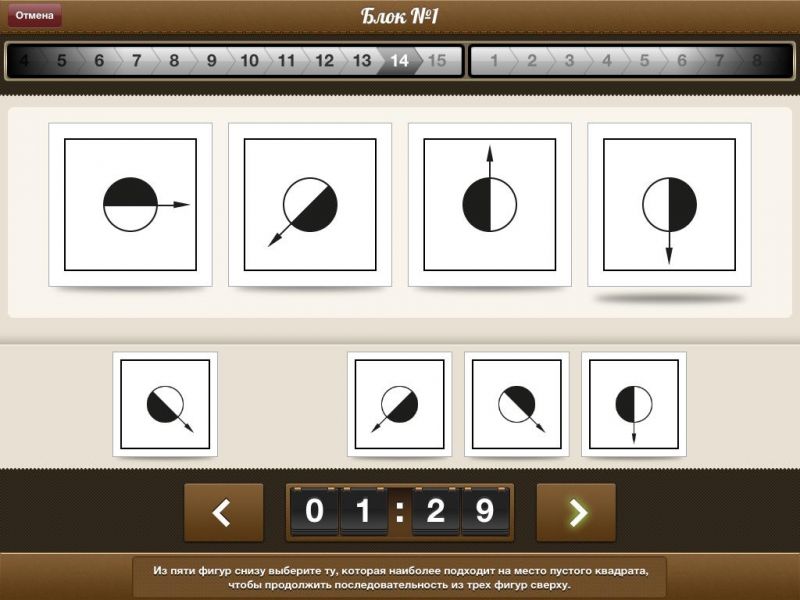
Task: Choose answer with arrow pointing lower-left
Action: click(399, 404)
